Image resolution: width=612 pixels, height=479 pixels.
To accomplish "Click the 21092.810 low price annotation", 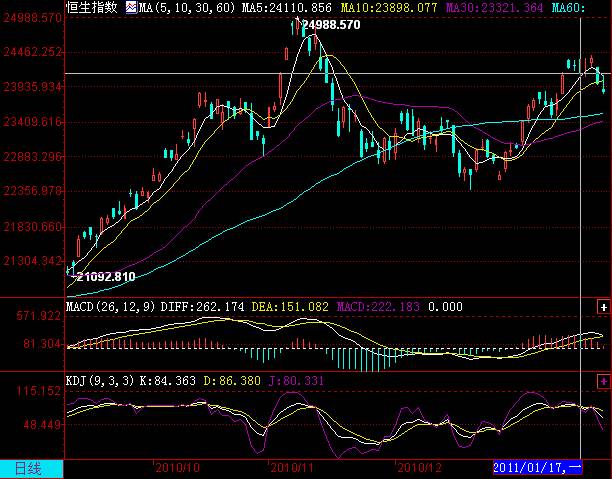I will pyautogui.click(x=106, y=277).
